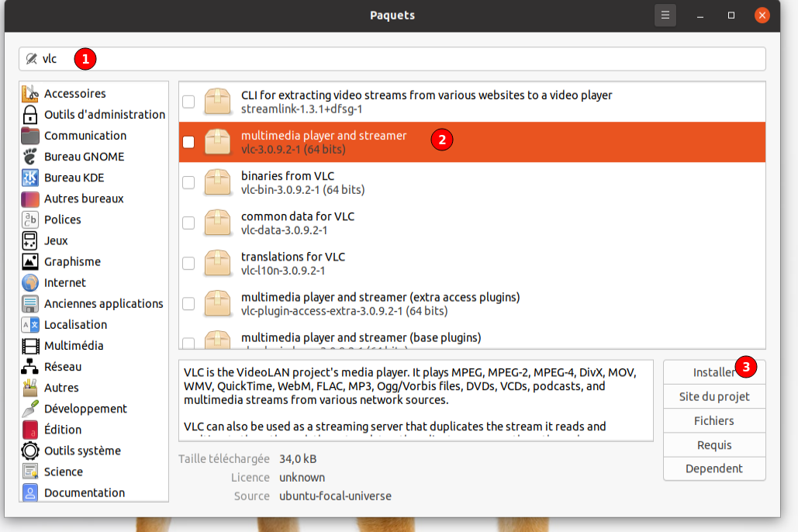Click the GNOME footprint icon
The height and width of the screenshot is (532, 798).
[x=30, y=157]
